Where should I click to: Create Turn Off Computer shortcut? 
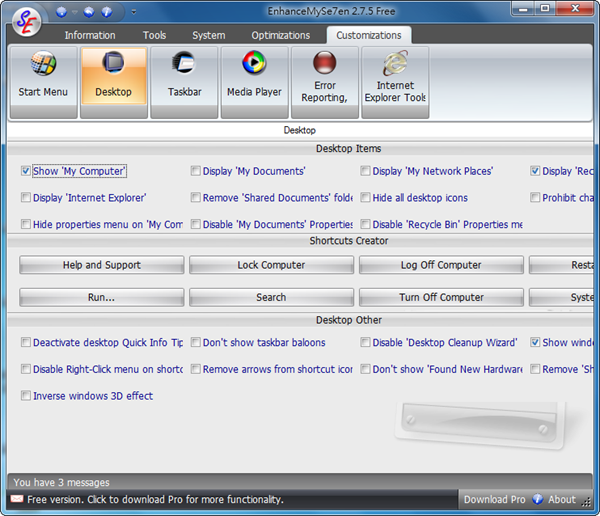point(441,297)
